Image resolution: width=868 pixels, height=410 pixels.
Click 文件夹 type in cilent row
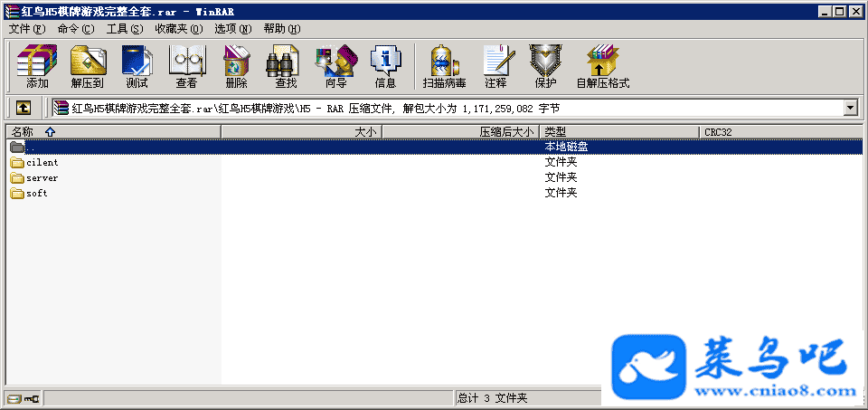click(561, 162)
